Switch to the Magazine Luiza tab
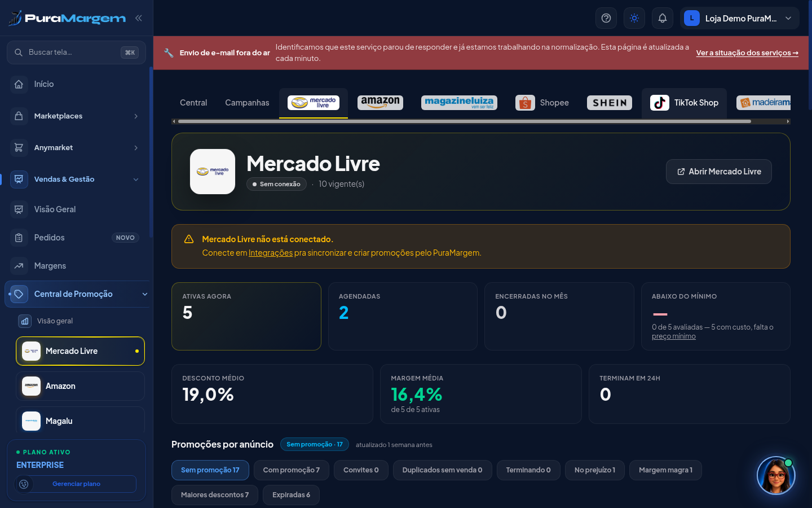Image resolution: width=812 pixels, height=508 pixels. (459, 103)
